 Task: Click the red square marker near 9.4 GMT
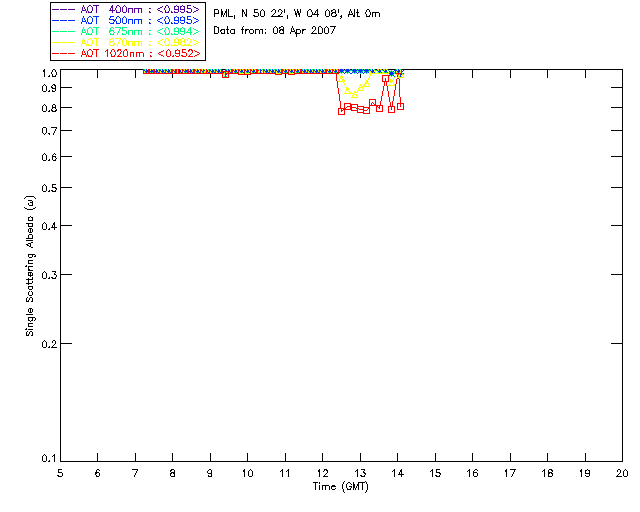pos(225,73)
